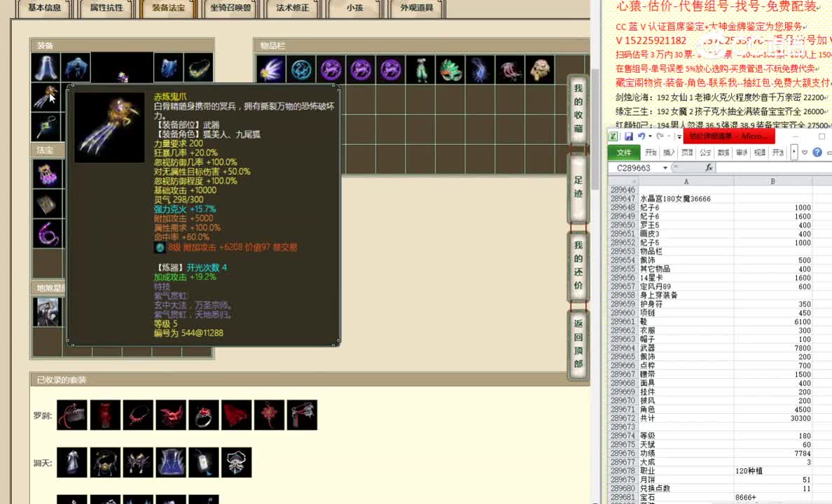Click the white veil equipment icon
The height and width of the screenshot is (504, 832).
46,67
